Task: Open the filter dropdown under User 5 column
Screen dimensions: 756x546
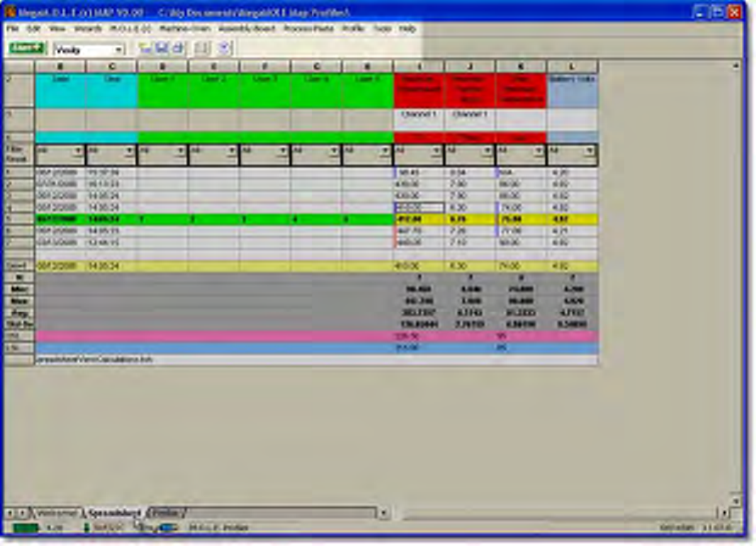Action: pos(385,151)
